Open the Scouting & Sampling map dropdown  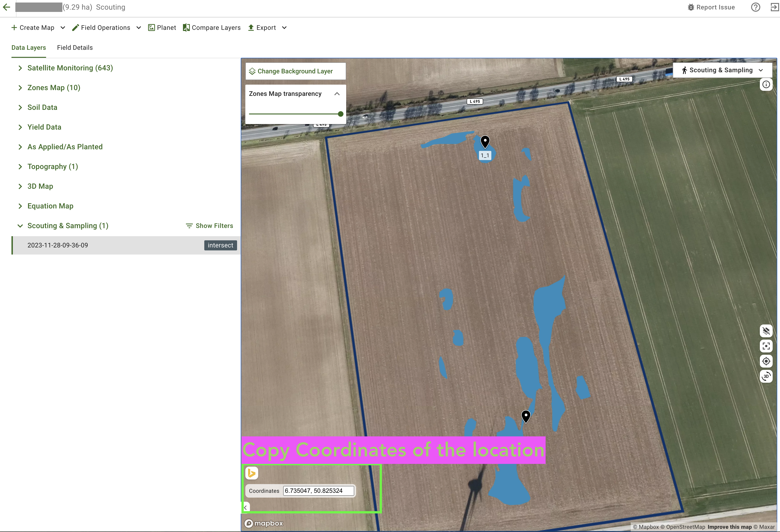[x=722, y=70]
